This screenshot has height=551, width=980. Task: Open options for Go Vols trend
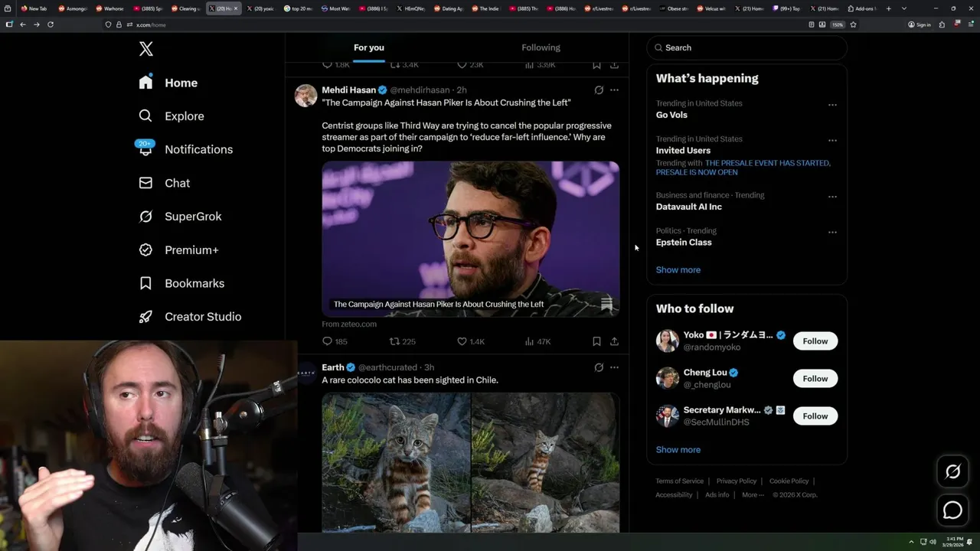(x=832, y=105)
